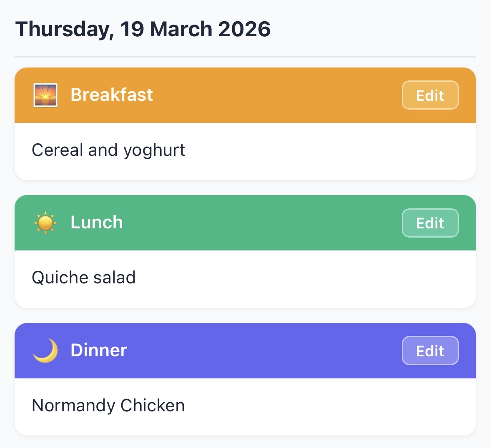Viewport: 491px width, 448px height.
Task: Click the divider line under the date
Action: point(245,56)
